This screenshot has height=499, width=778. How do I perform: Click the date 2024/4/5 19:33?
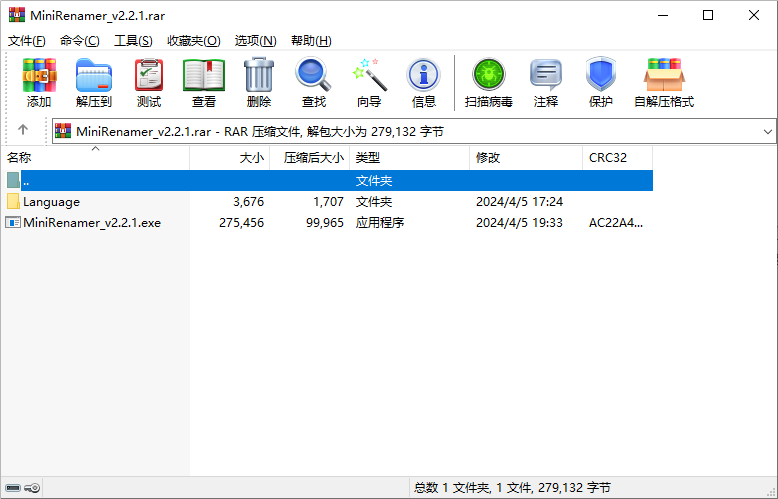tap(519, 223)
